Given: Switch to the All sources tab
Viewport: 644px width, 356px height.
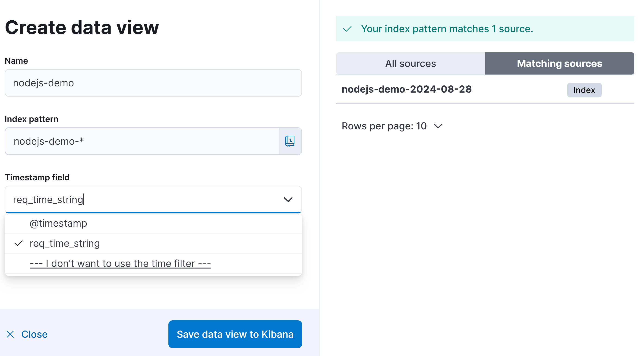Looking at the screenshot, I should click(410, 63).
